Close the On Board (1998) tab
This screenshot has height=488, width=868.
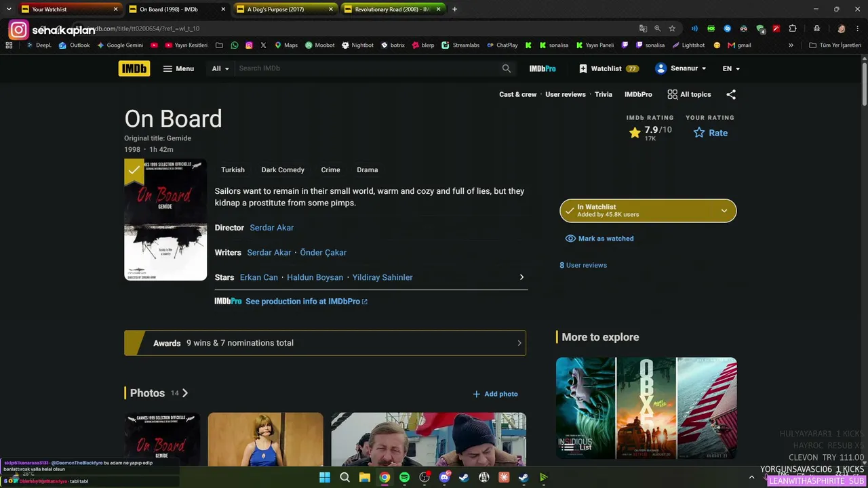pyautogui.click(x=224, y=9)
